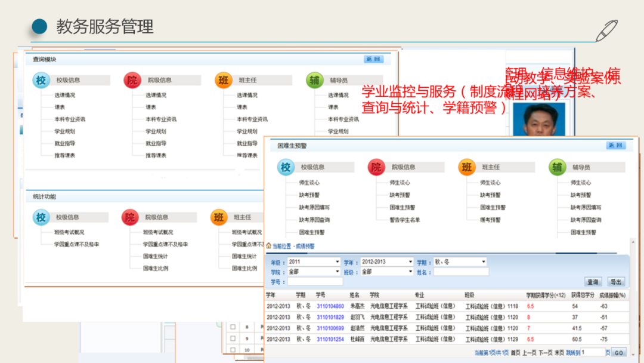
Task: Open 就业指导 under 校级信息
Action: pos(65,143)
